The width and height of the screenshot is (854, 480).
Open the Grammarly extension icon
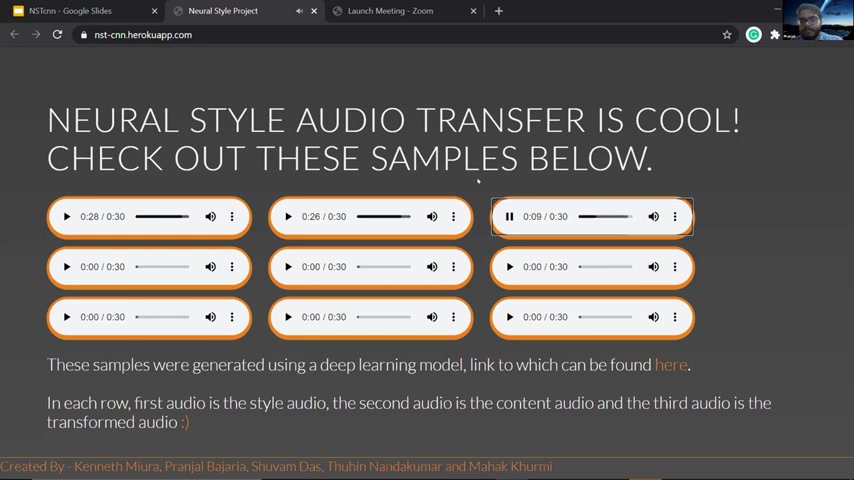click(754, 35)
